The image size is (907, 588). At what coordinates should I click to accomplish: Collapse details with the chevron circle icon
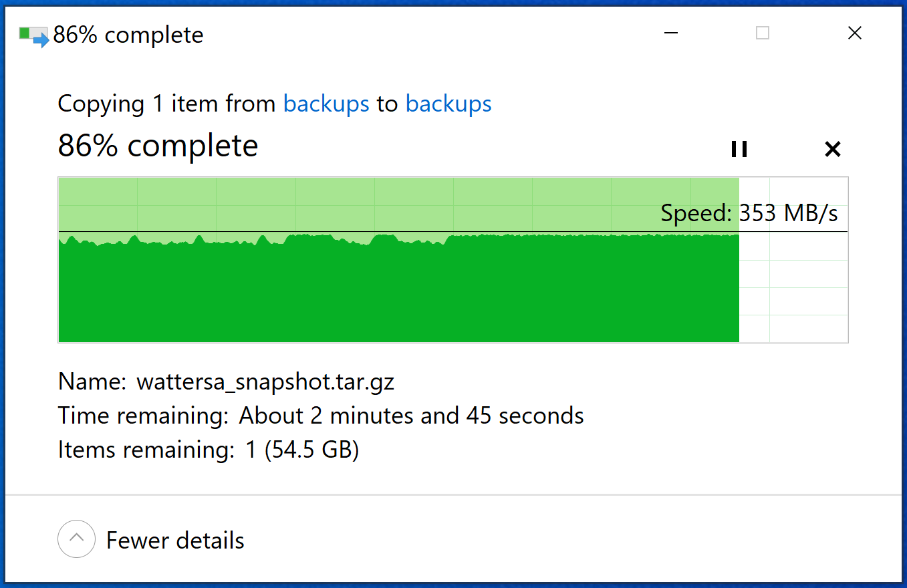(x=76, y=539)
